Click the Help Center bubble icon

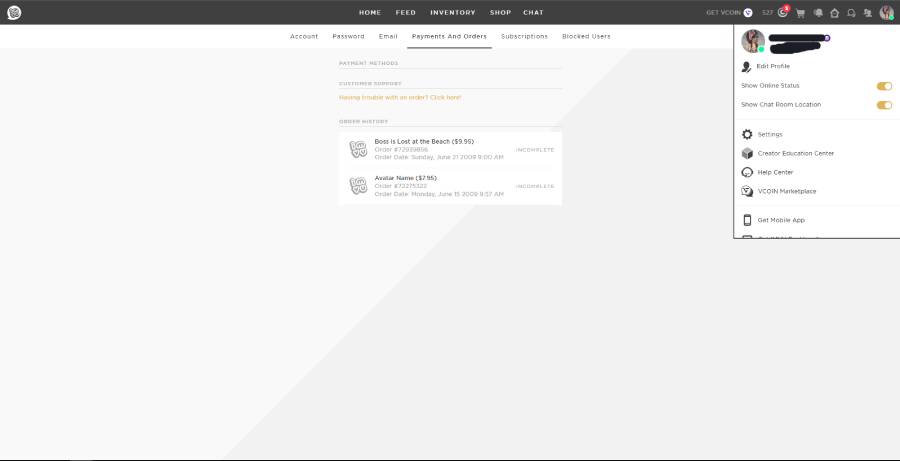(x=747, y=172)
